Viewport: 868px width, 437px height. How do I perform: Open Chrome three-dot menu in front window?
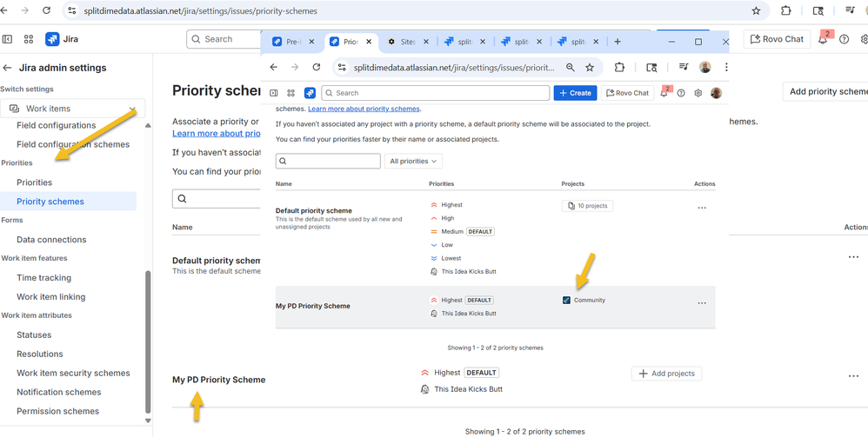725,67
